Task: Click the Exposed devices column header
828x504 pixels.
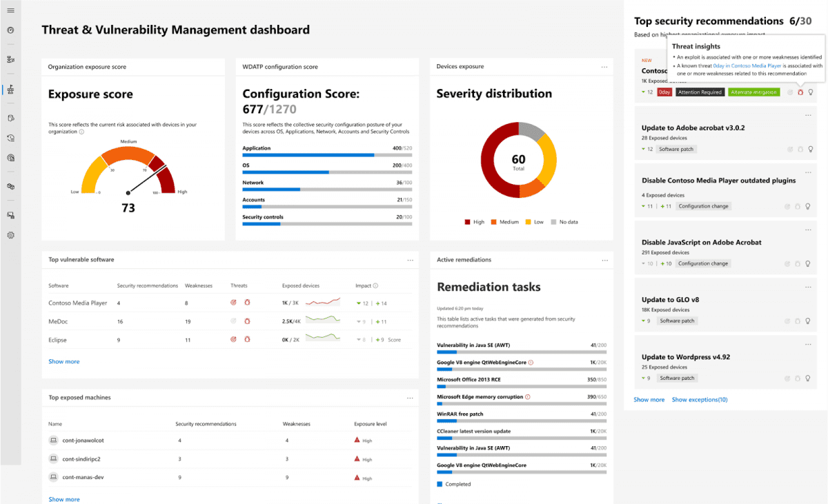Action: [x=301, y=285]
